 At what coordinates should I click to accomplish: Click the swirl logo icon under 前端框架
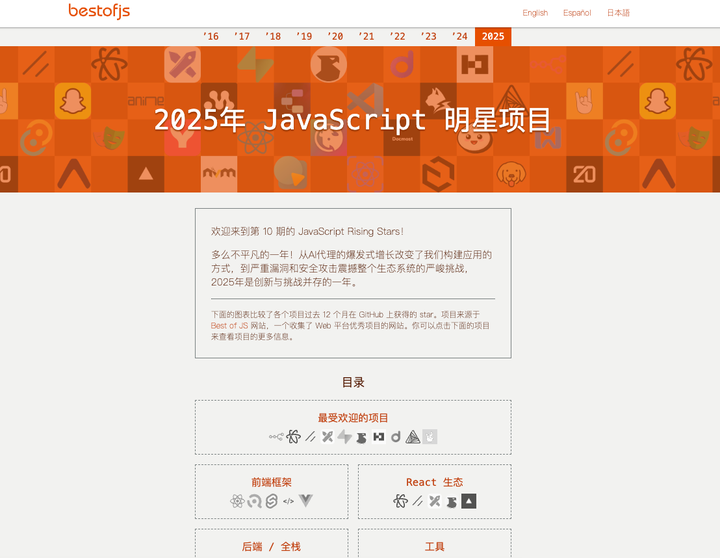click(x=254, y=501)
